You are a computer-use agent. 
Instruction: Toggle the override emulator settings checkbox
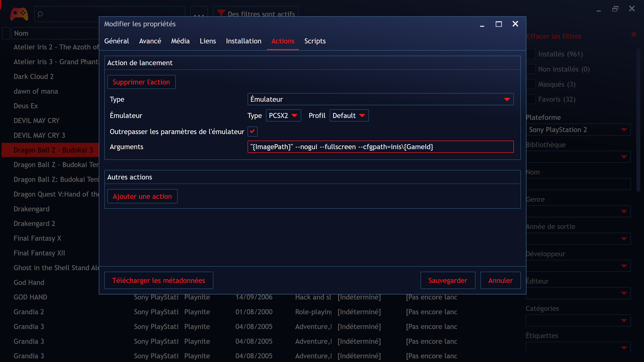point(253,131)
